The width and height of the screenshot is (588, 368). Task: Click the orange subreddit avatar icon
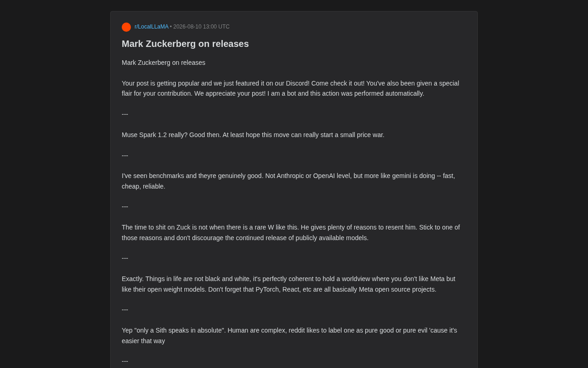[x=126, y=27]
